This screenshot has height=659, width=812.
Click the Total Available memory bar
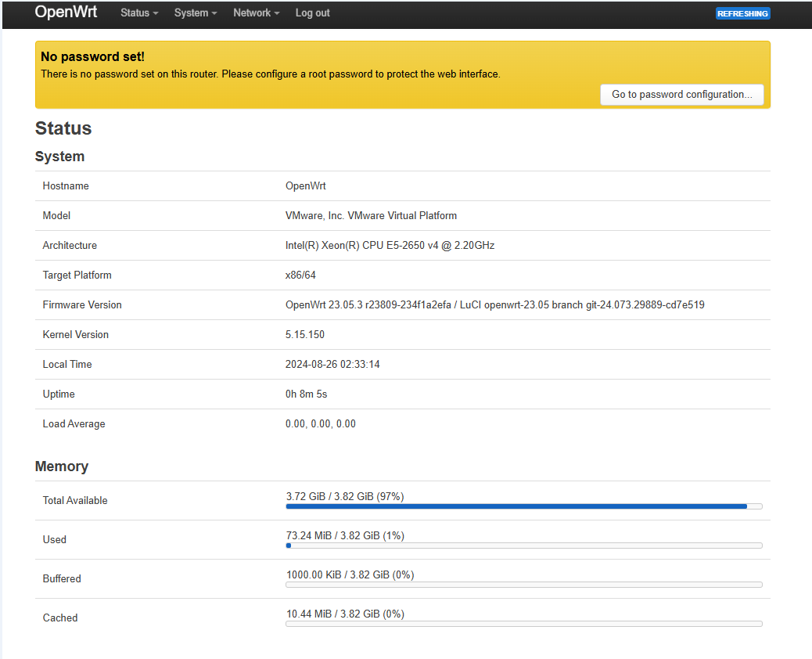tap(523, 506)
